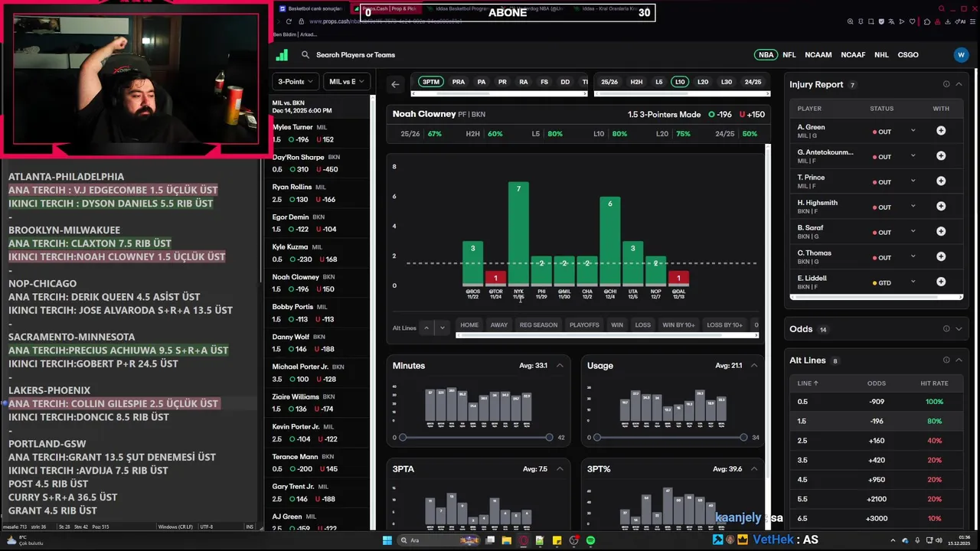Open the MIL vs BKN game dropdown
The image size is (980, 551).
click(x=347, y=81)
